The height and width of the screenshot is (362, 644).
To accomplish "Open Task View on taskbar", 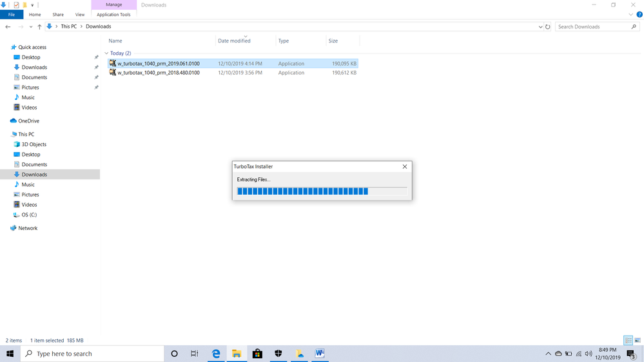I will tap(194, 354).
